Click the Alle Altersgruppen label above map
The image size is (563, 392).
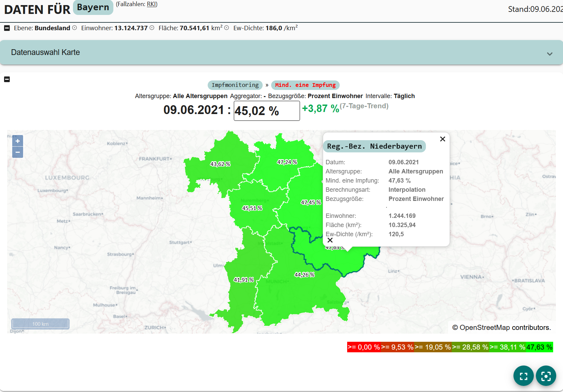[x=200, y=96]
